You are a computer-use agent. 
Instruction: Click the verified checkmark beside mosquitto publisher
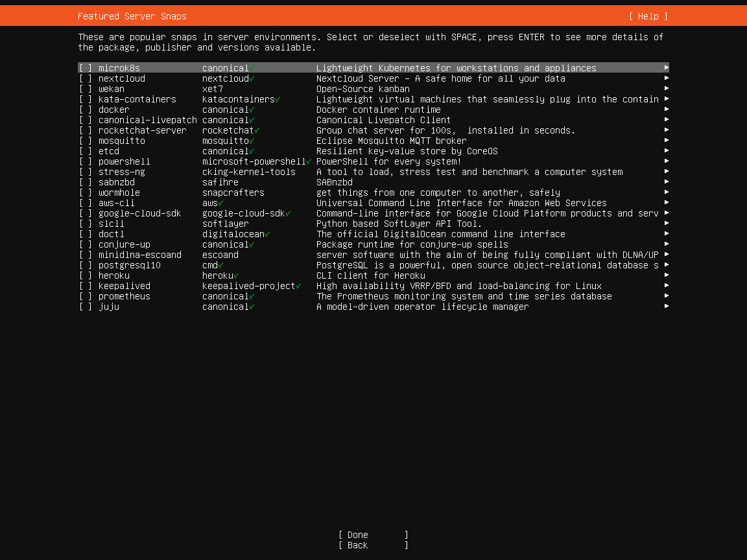tap(252, 141)
